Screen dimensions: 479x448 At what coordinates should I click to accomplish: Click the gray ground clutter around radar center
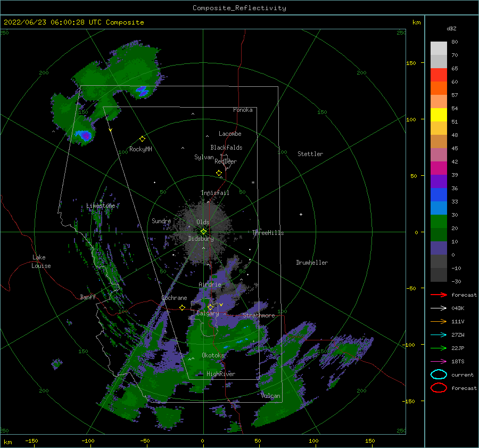(203, 232)
